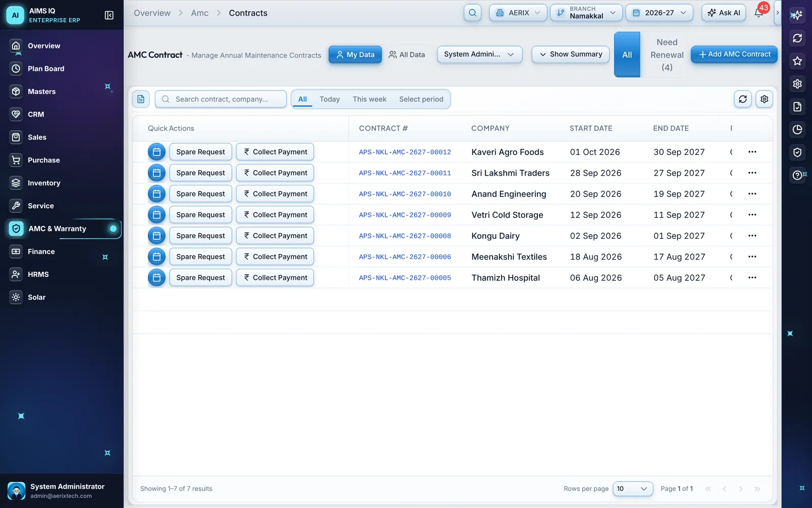Refresh the contracts table
Viewport: 812px width, 508px height.
tap(742, 99)
